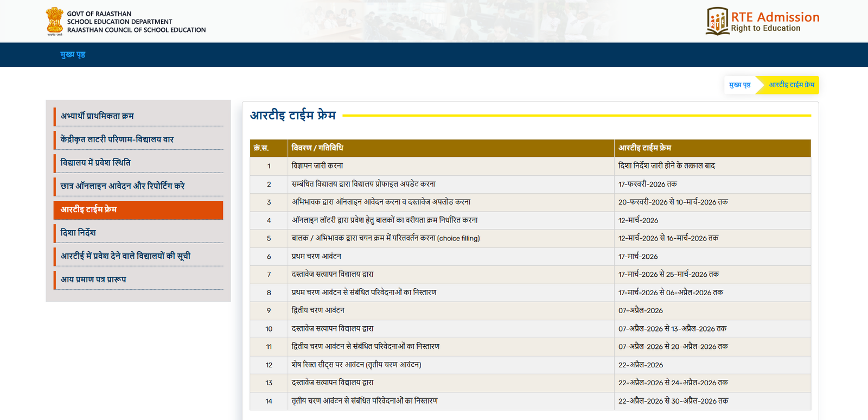This screenshot has height=420, width=868.
Task: Click दस्तावेज सत्यापन विद्यालय द्वारा in row 10
Action: tap(333, 329)
